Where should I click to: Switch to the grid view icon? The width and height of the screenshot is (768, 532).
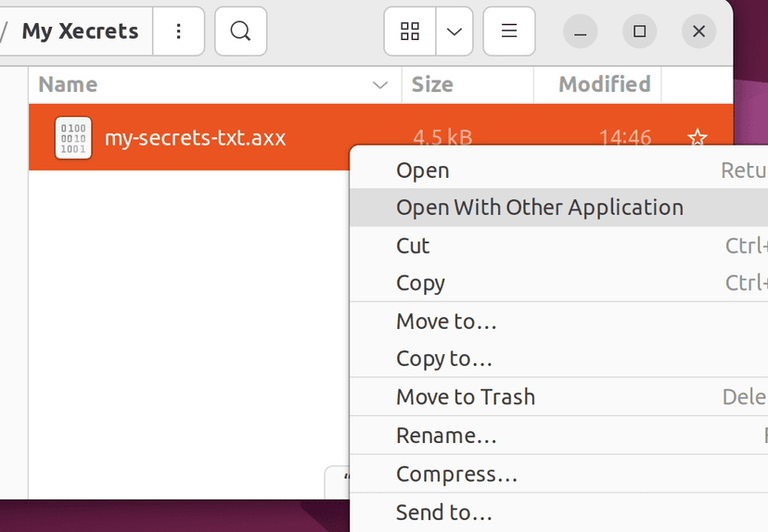[x=410, y=32]
